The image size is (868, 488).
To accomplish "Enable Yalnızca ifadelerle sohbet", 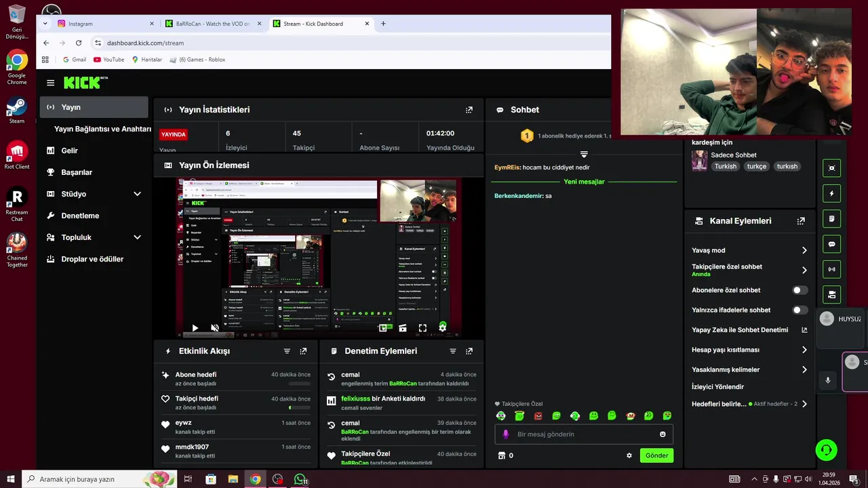I will coord(800,310).
